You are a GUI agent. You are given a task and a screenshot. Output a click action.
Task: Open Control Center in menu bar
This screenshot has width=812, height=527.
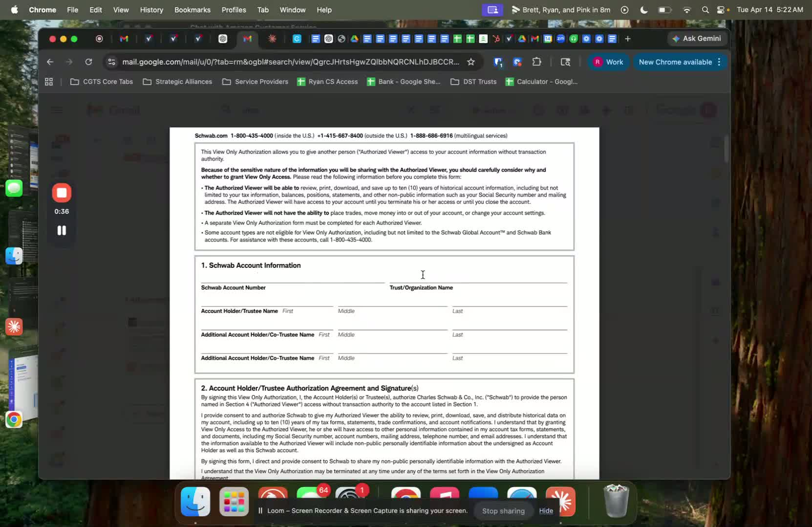pos(722,10)
